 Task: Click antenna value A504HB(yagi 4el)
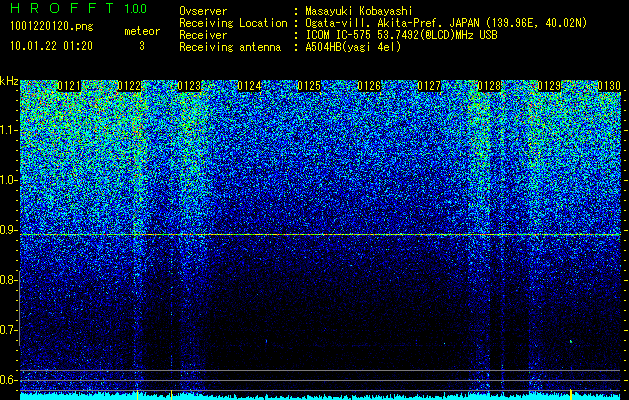(x=353, y=47)
